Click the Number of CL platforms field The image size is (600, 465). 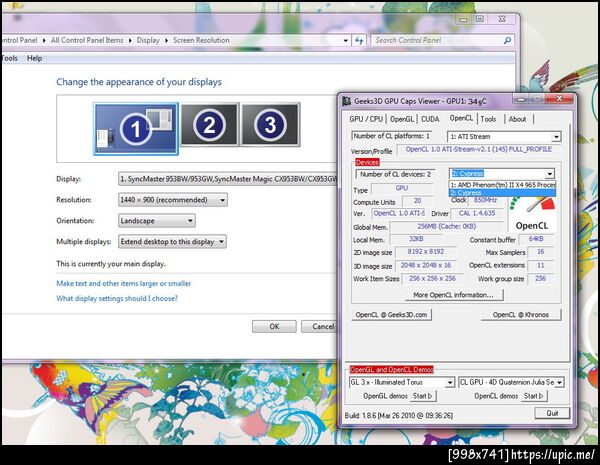click(391, 136)
